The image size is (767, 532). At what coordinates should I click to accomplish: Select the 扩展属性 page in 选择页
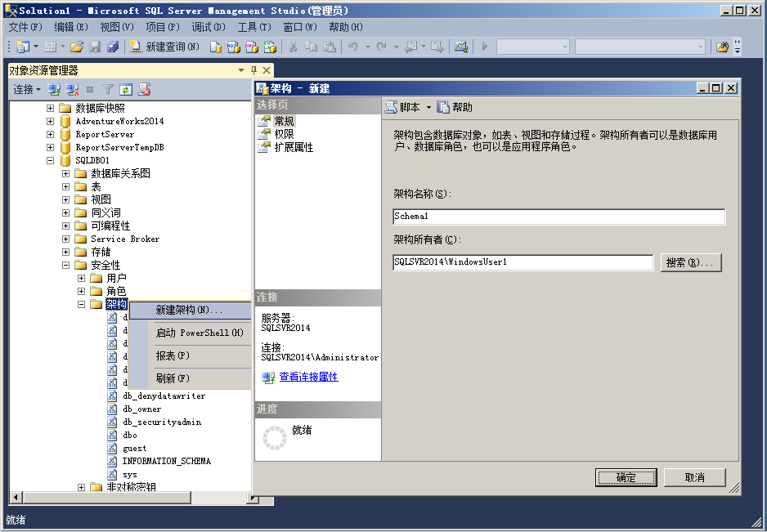click(294, 147)
